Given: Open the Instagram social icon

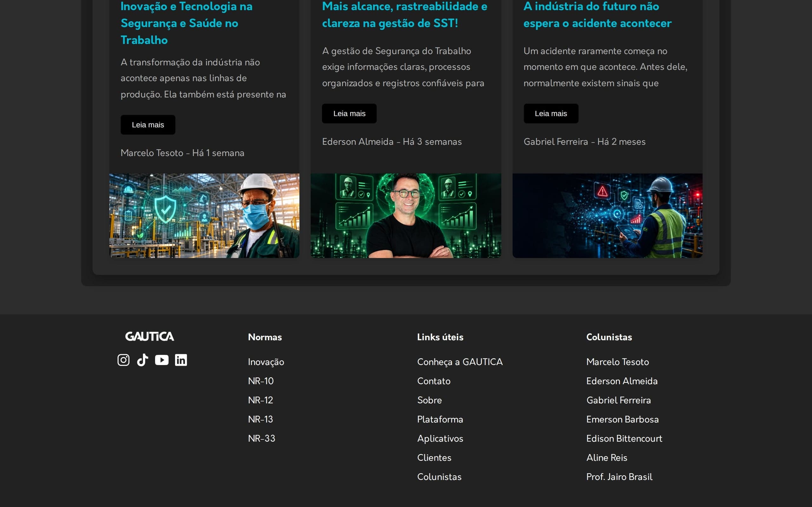Looking at the screenshot, I should click(123, 360).
